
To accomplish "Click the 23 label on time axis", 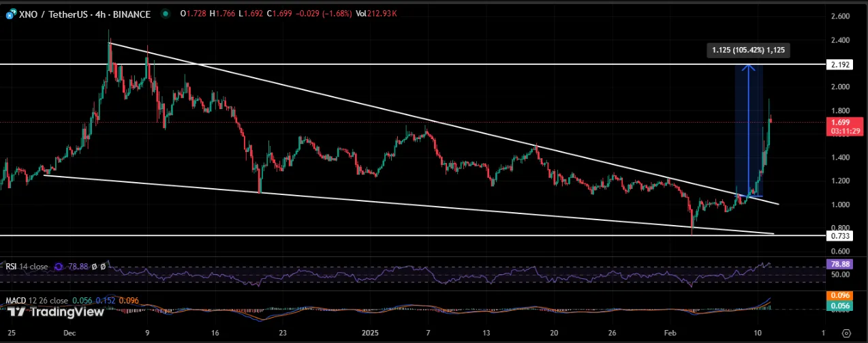I will [283, 333].
